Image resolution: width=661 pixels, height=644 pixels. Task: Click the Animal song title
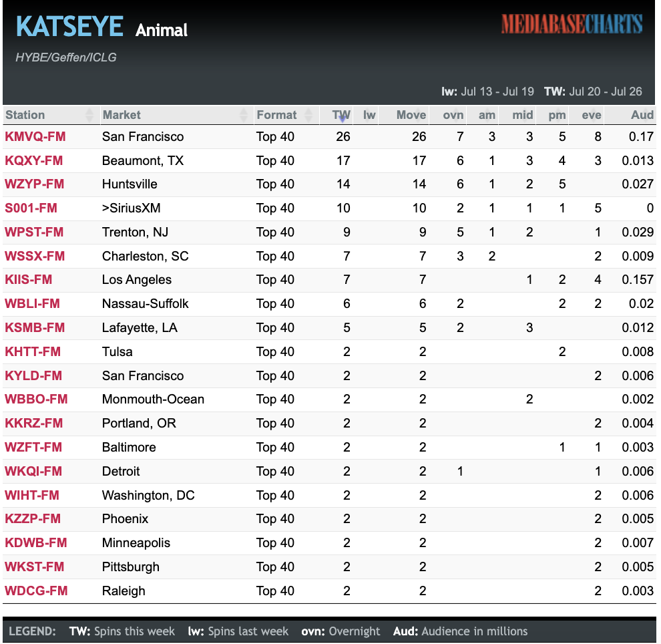click(x=162, y=30)
